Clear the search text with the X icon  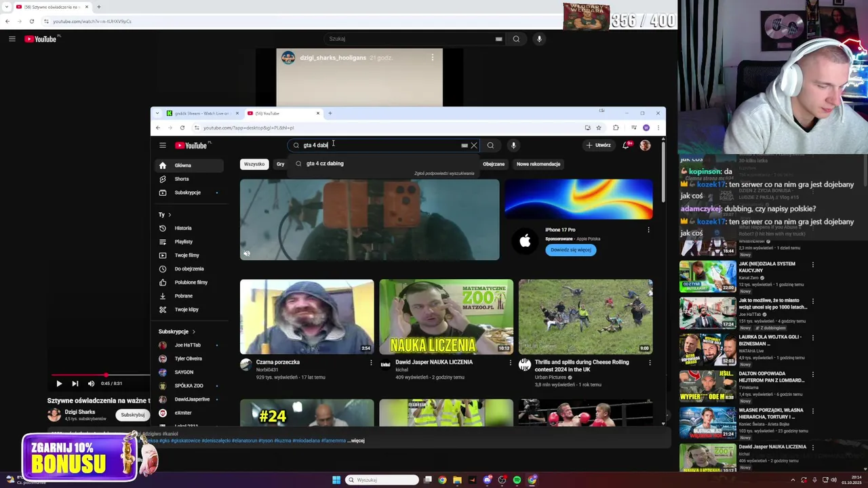[x=474, y=145]
